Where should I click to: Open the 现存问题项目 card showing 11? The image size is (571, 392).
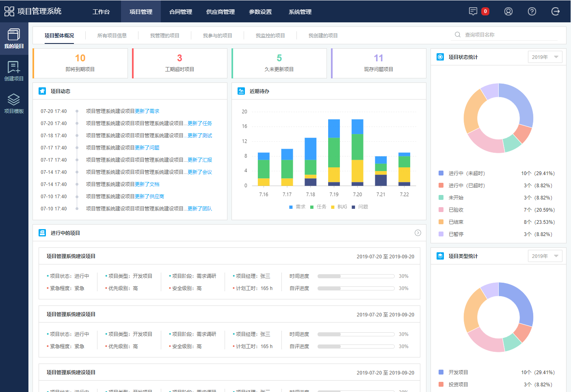click(379, 63)
